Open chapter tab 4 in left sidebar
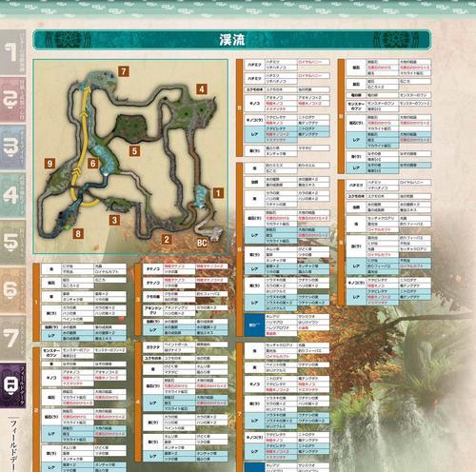 (x=12, y=195)
